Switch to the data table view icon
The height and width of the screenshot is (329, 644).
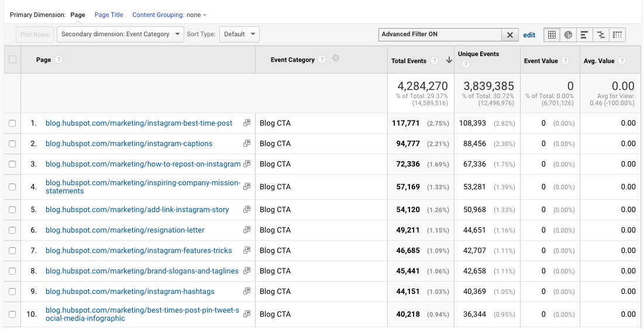[x=552, y=35]
